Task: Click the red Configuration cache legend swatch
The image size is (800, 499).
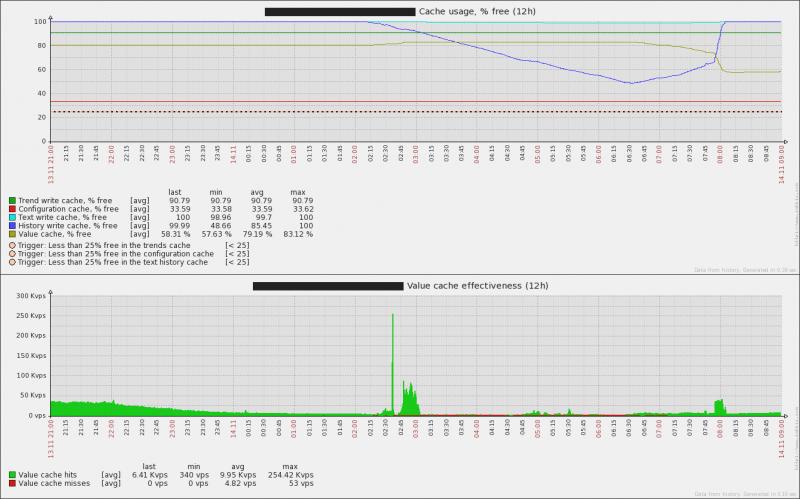Action: [x=12, y=209]
